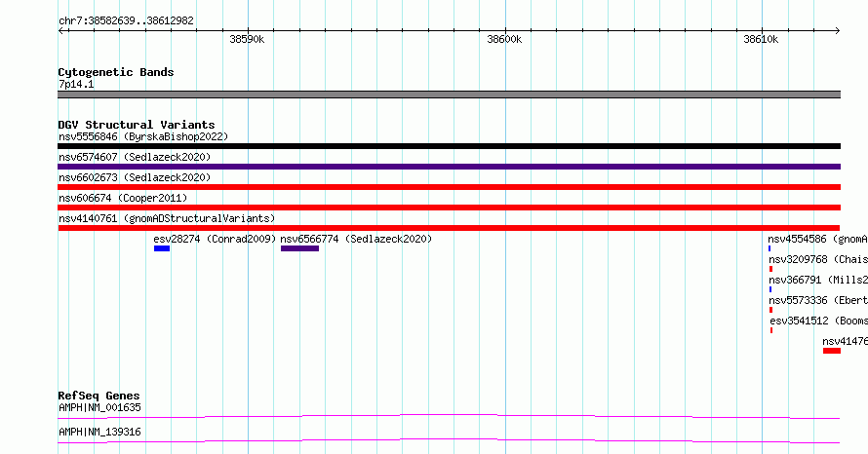
Task: Click the 38590k ruler position
Action: 247,39
